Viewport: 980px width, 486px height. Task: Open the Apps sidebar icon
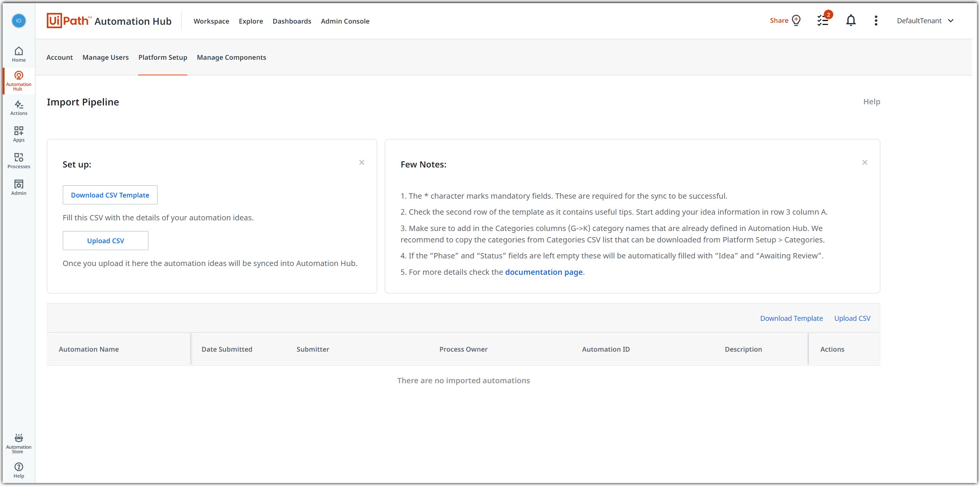[19, 134]
